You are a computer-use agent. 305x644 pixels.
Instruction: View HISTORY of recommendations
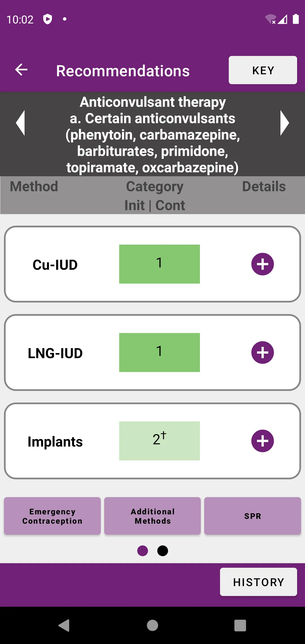coord(258,582)
